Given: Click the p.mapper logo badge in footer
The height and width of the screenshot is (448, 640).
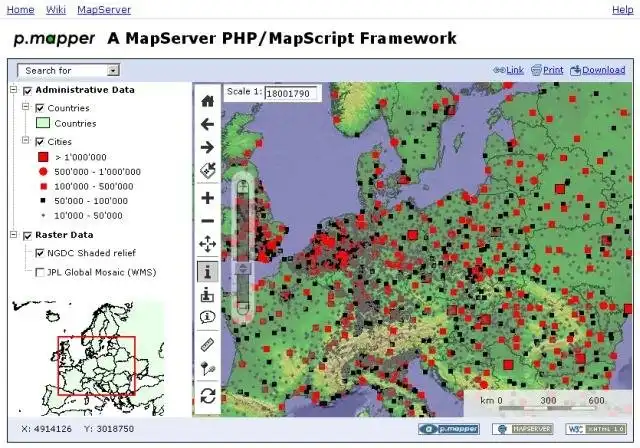Looking at the screenshot, I should click(449, 429).
